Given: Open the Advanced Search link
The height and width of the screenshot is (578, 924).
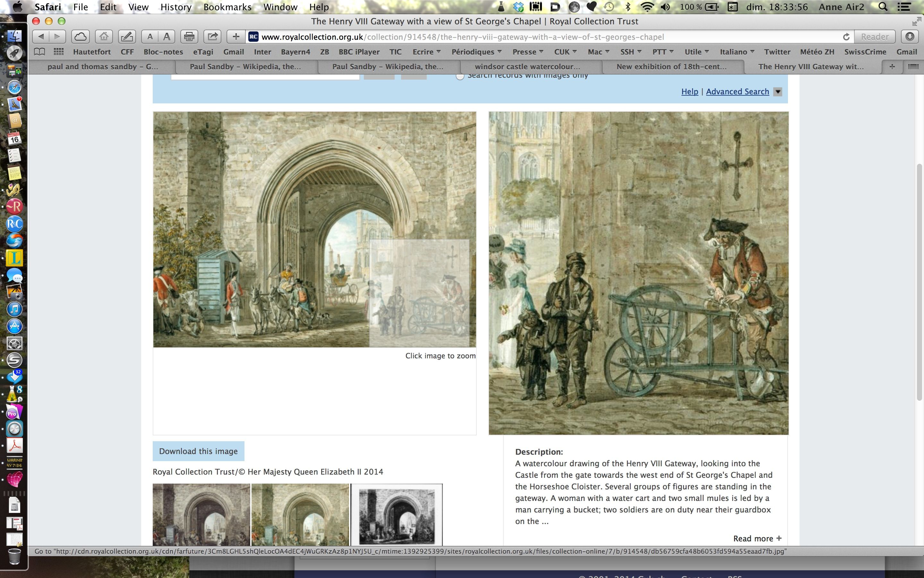Looking at the screenshot, I should 737,92.
